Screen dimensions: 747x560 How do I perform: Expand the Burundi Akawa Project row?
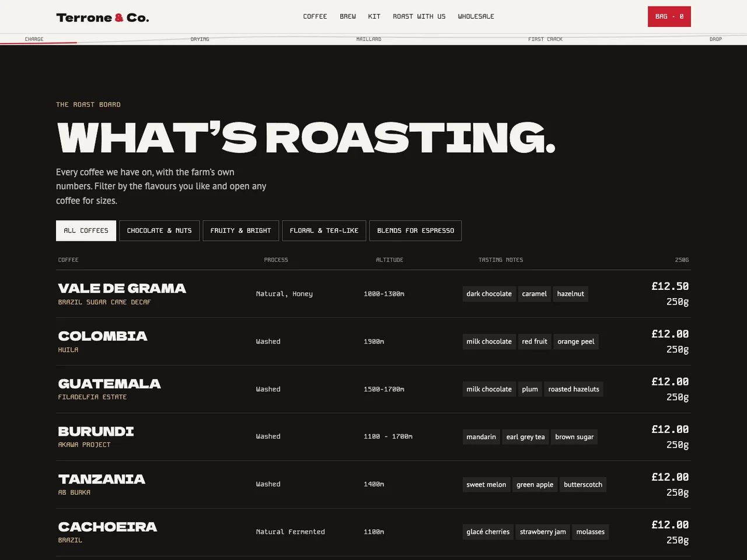(373, 437)
